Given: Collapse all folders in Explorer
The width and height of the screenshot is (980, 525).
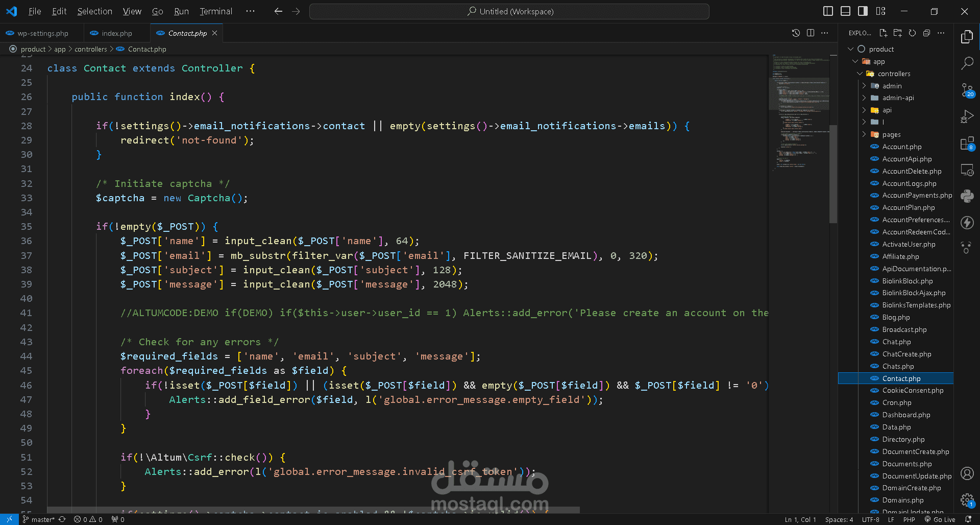Looking at the screenshot, I should click(926, 33).
